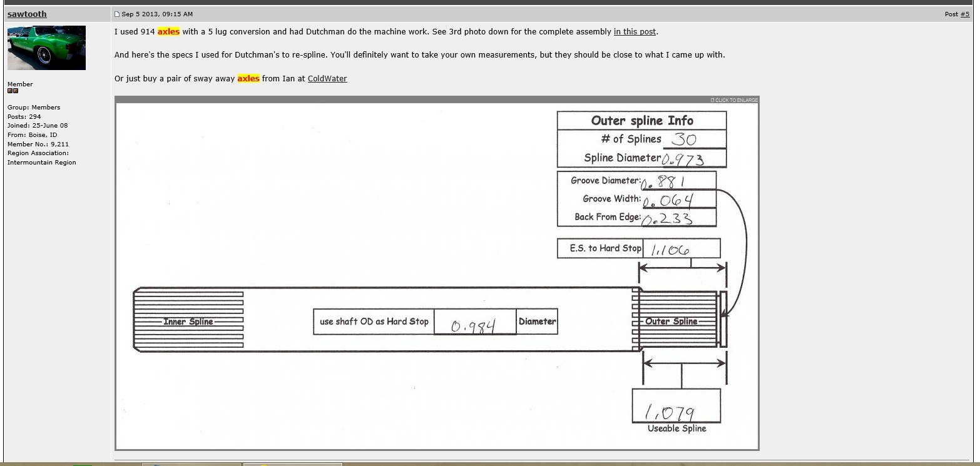Click the 'Inner Spline' label on shaft drawing

coord(188,322)
